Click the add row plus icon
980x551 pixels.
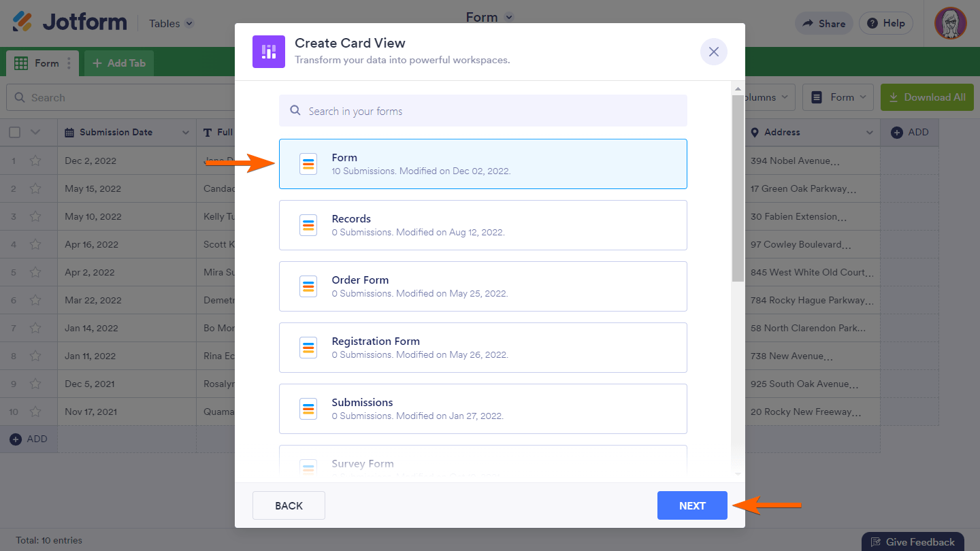(x=16, y=439)
